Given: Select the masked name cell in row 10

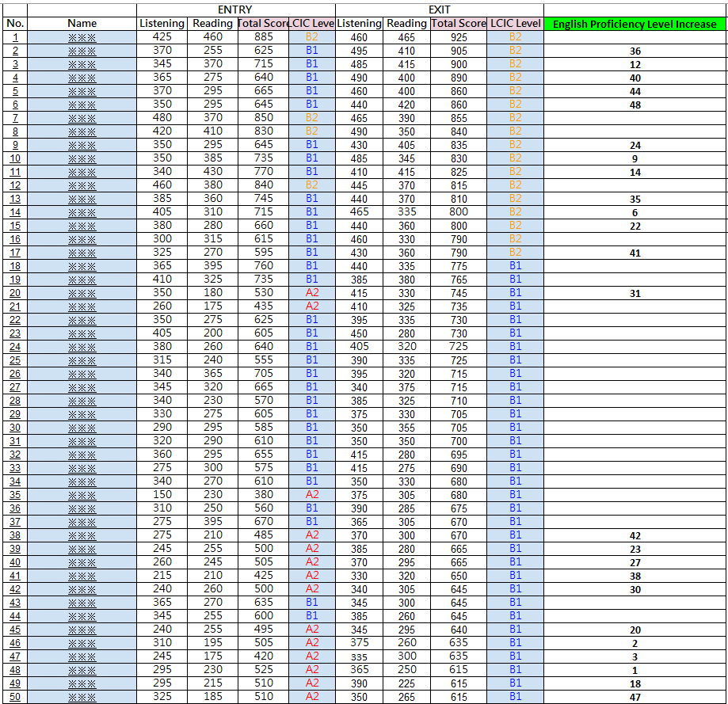Looking at the screenshot, I should (82, 158).
